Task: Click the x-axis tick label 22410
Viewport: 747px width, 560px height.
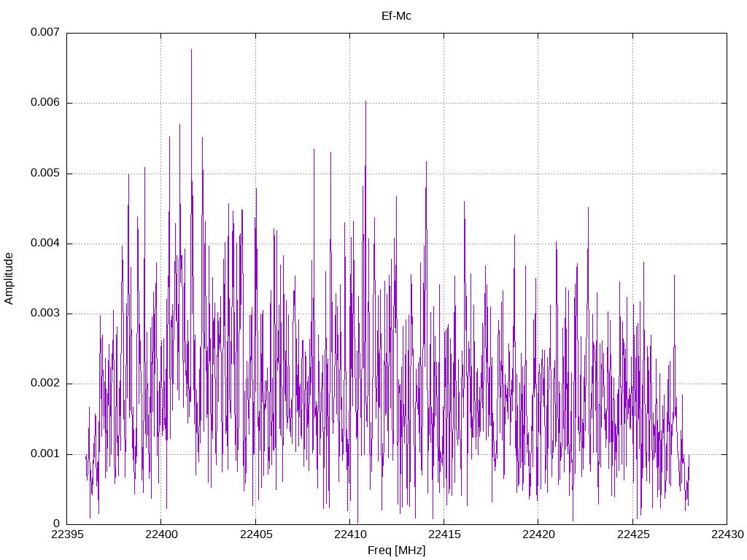Action: tap(349, 534)
